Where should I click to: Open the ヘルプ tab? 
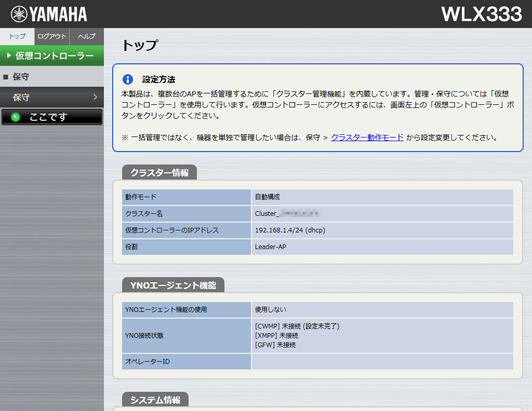pos(87,36)
